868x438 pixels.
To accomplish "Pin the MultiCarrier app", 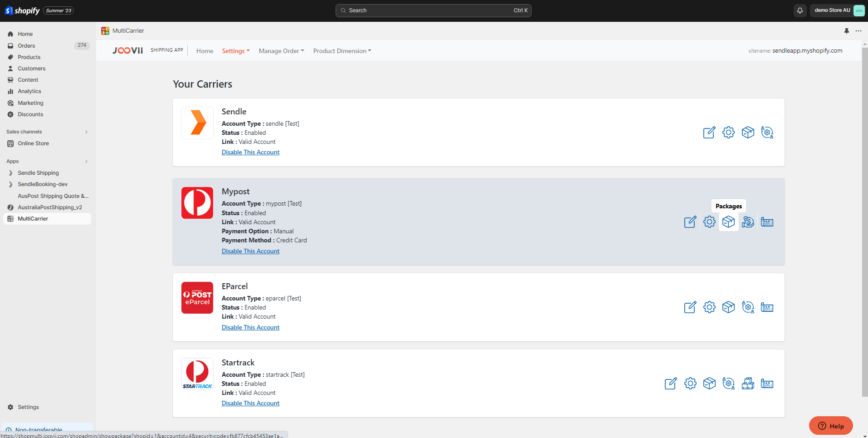I will tap(846, 31).
